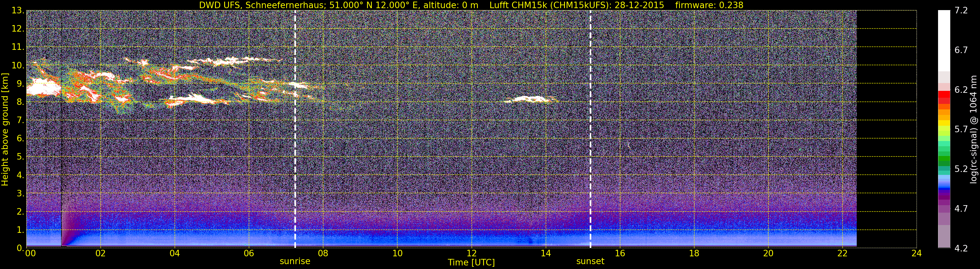Click the height tick label '11.'
980x269 pixels.
18,47
